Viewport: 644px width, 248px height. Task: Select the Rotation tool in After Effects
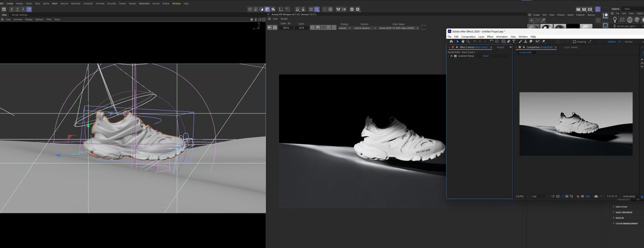492,41
